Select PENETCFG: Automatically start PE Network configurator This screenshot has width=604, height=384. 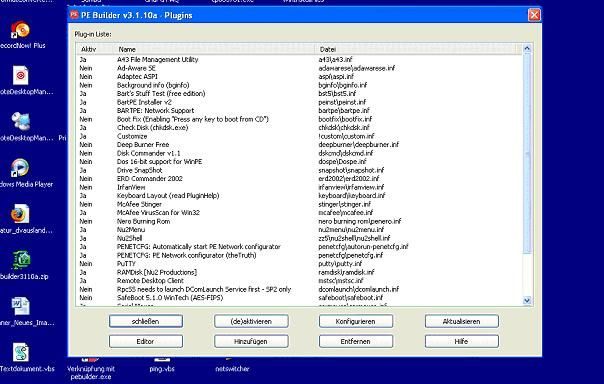pyautogui.click(x=299, y=247)
